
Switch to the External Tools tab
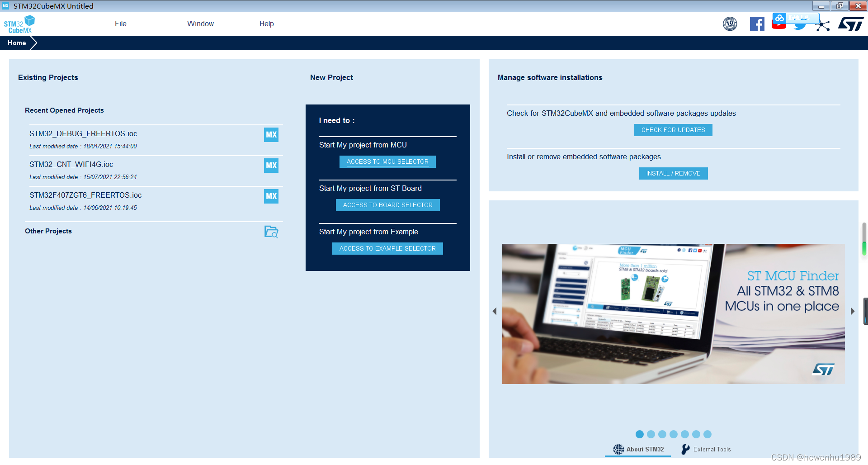pyautogui.click(x=706, y=449)
